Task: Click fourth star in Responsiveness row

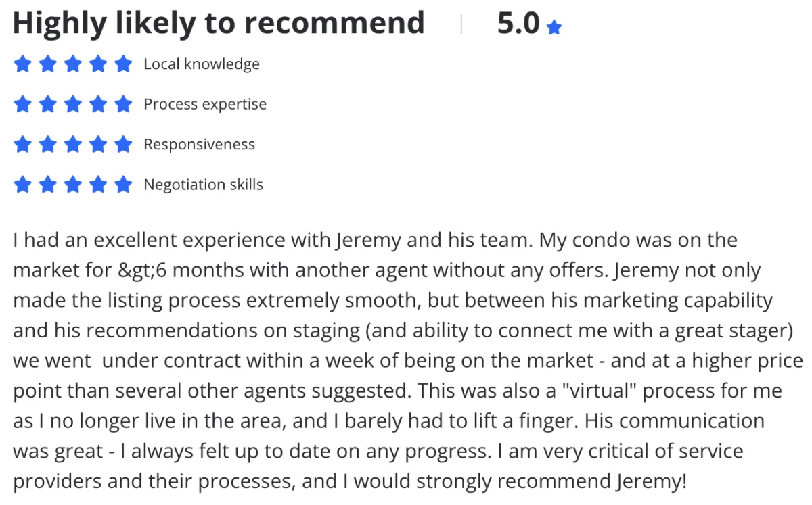Action: coord(98,144)
